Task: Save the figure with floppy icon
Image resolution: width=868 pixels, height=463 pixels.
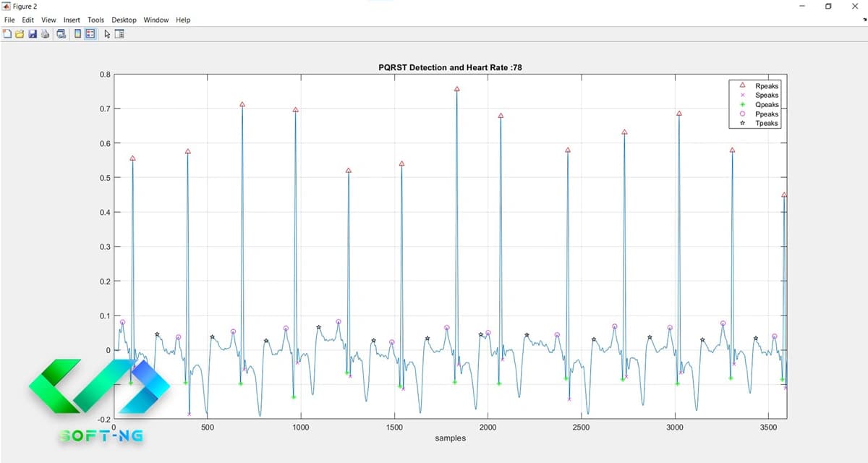Action: (33, 33)
